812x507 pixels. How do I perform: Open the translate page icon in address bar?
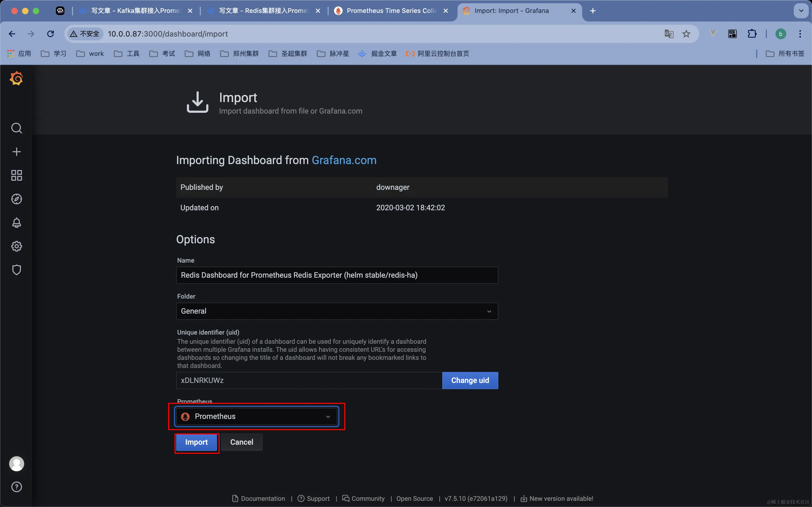pyautogui.click(x=669, y=34)
